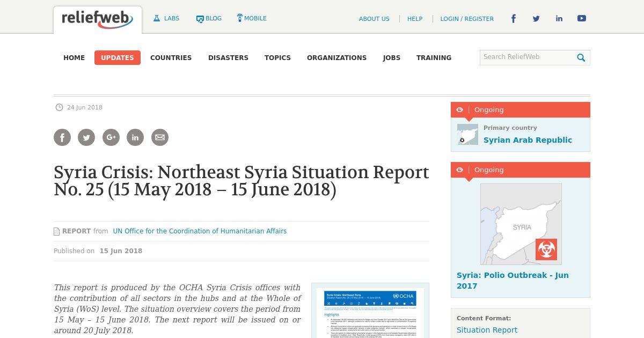
Task: Click the 15 Jun 2018 published date
Action: 121,251
